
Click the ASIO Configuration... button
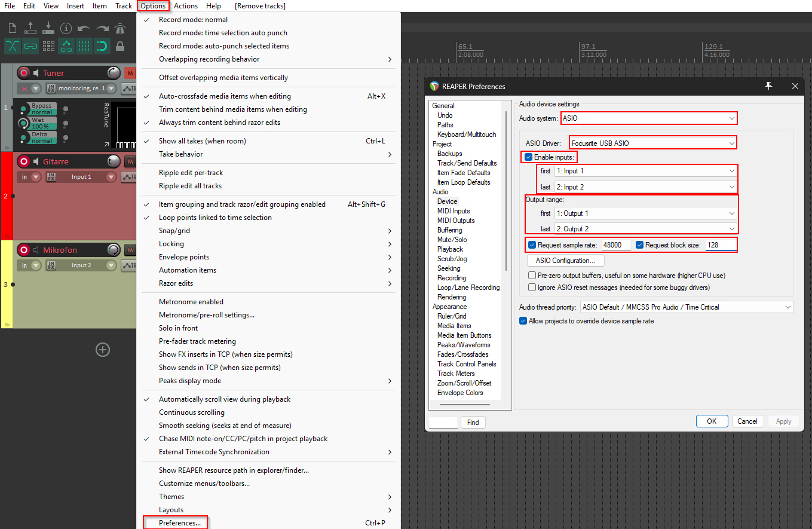[x=565, y=261]
